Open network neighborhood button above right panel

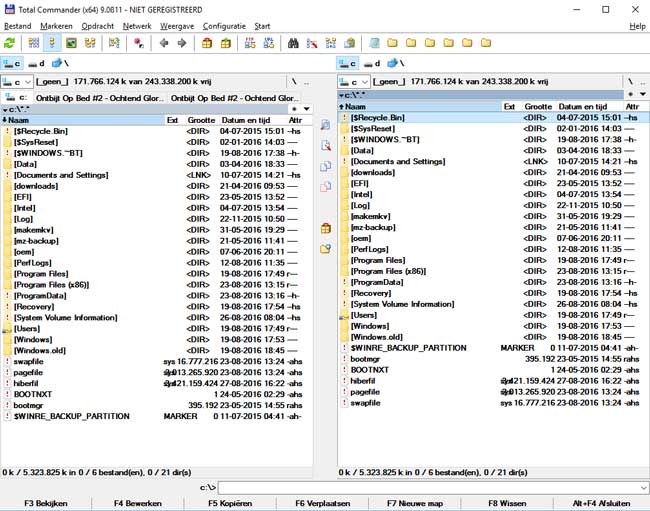click(x=395, y=63)
